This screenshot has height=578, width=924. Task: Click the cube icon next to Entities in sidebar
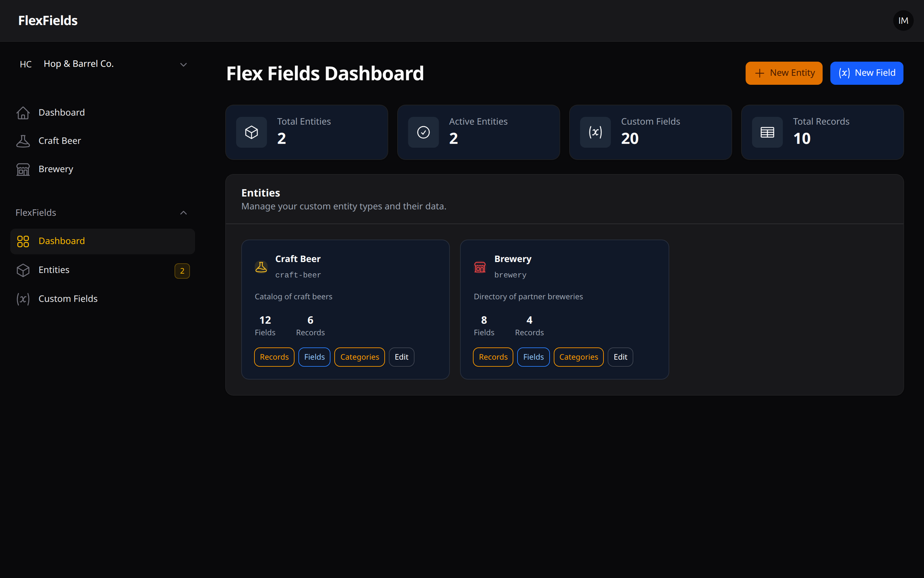(23, 270)
